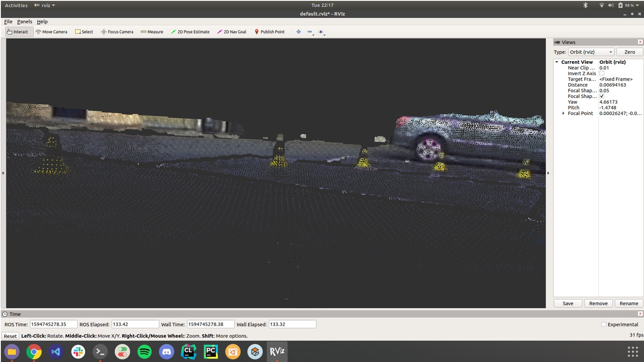Open Visual Studio Code from the dock

[56, 351]
